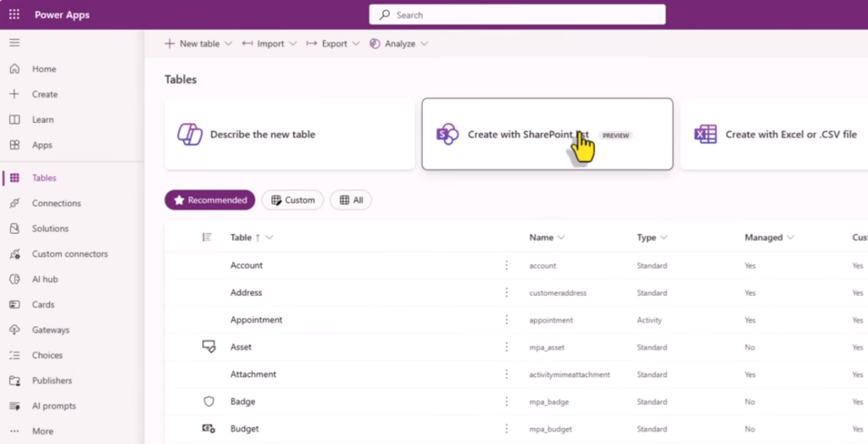Screen dimensions: 868x444
Task: Open the Account table link
Action: [247, 265]
